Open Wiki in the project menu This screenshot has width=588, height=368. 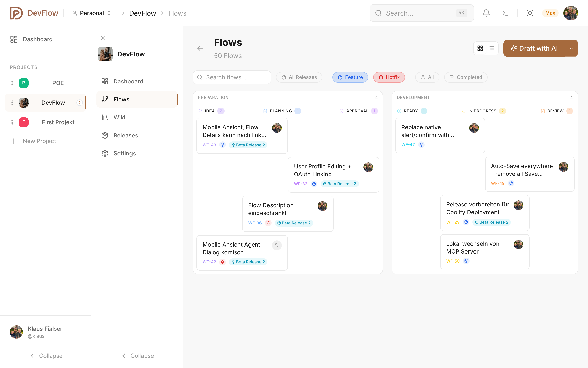coord(137,117)
